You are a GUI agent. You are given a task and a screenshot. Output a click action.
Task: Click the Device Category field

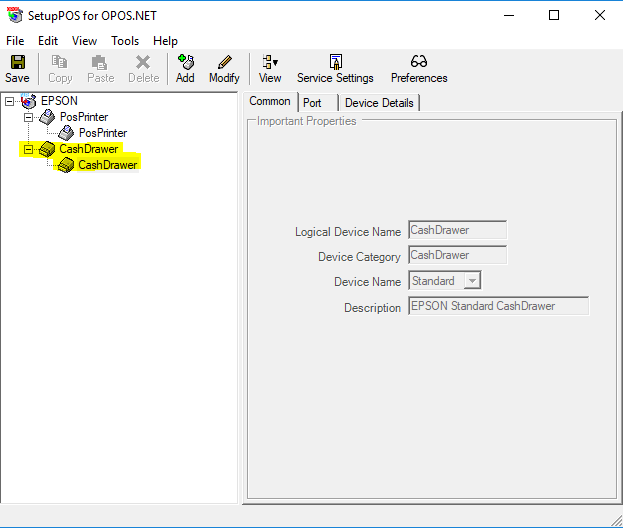(x=457, y=255)
